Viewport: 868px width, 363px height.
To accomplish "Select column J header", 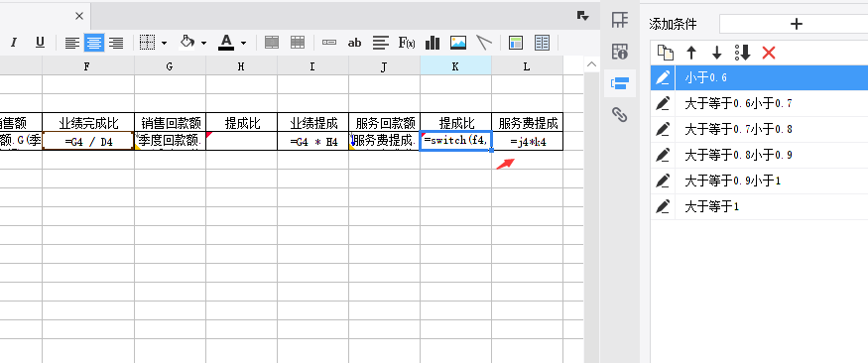I will (x=384, y=65).
